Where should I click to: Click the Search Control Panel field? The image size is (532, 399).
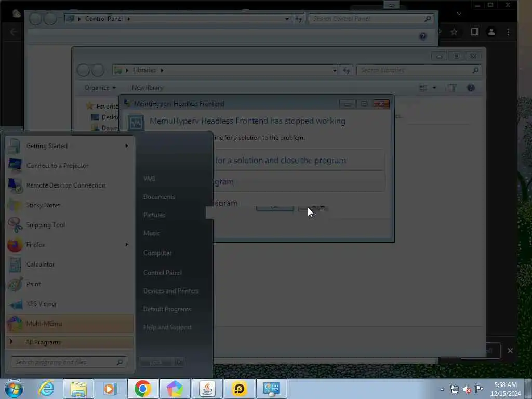pyautogui.click(x=371, y=19)
